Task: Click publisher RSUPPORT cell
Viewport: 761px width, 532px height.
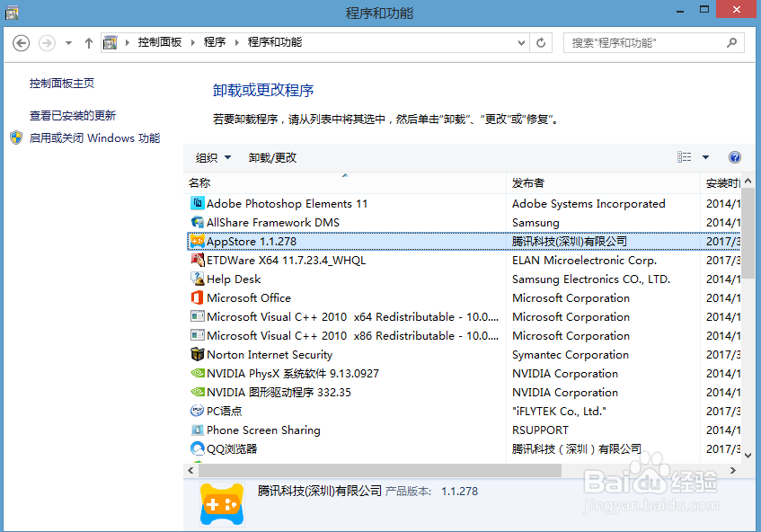Action: click(x=540, y=430)
